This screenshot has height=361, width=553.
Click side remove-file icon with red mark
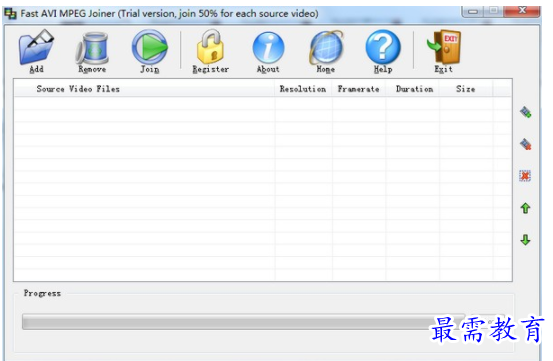525,144
